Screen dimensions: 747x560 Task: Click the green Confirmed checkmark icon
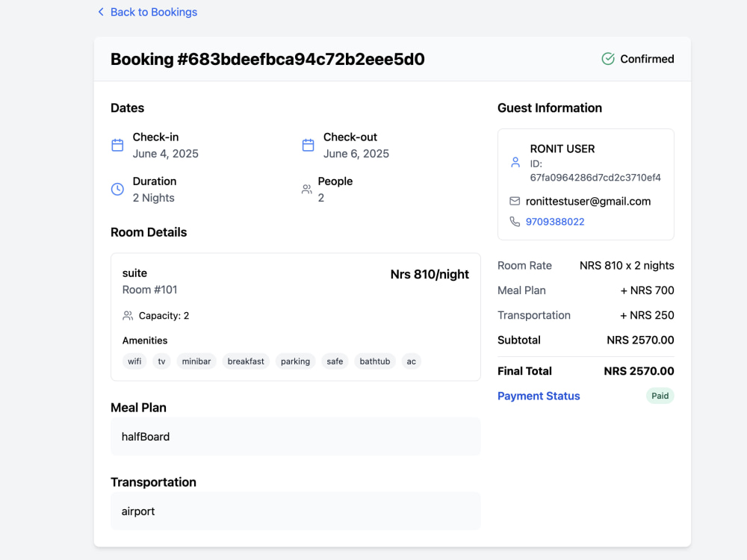tap(608, 59)
